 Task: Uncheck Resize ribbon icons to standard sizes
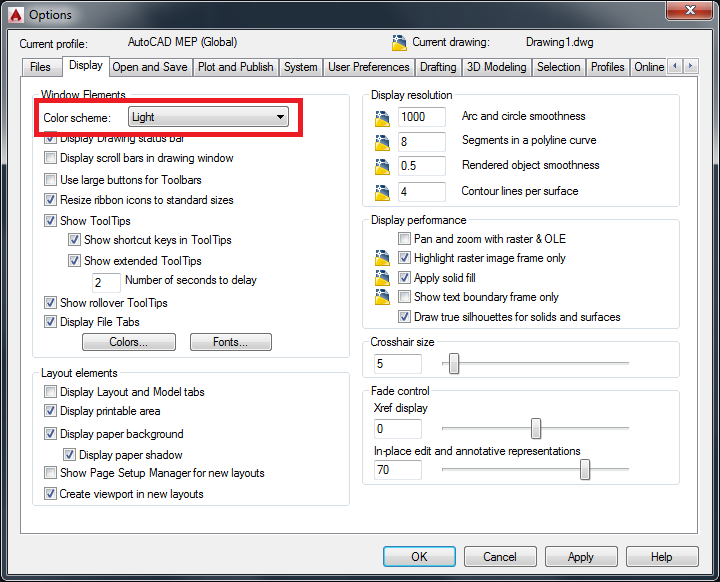coord(50,199)
